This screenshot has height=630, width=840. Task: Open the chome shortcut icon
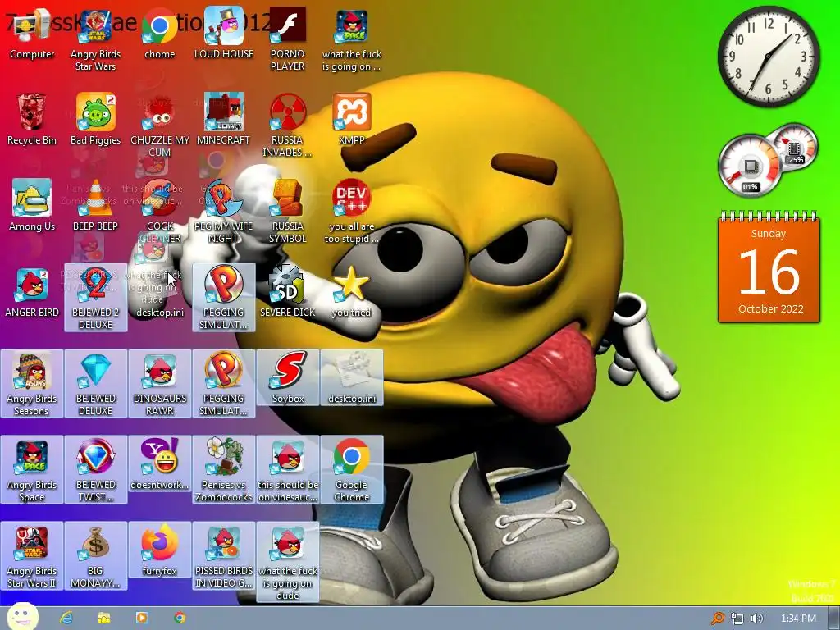[x=160, y=34]
